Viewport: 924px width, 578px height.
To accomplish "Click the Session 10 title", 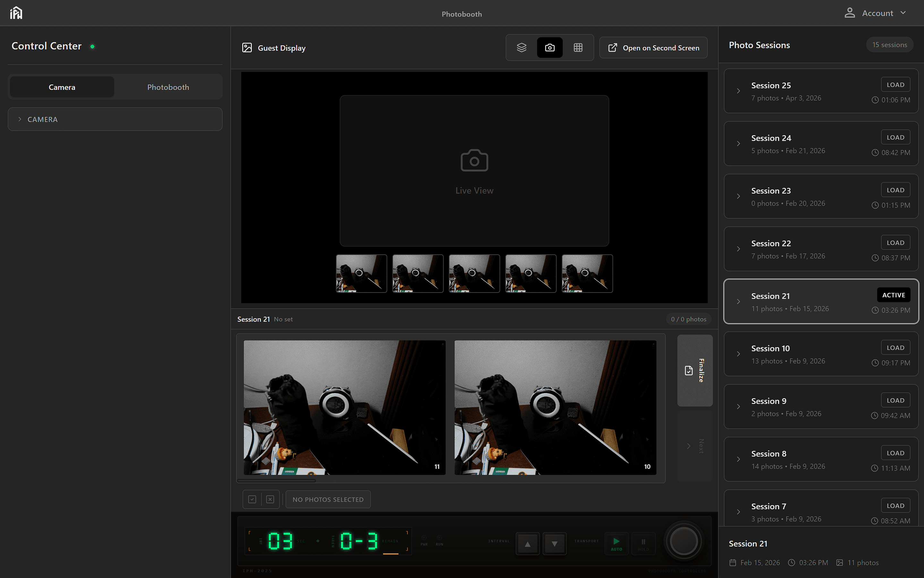I will tap(770, 348).
